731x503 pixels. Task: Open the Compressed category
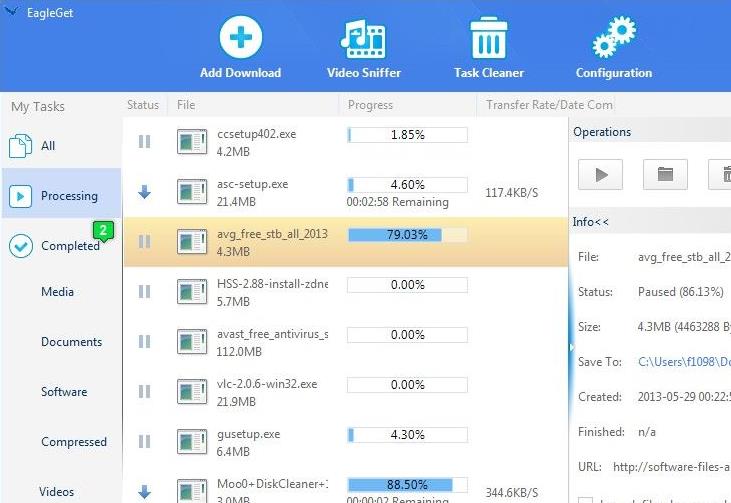click(74, 441)
